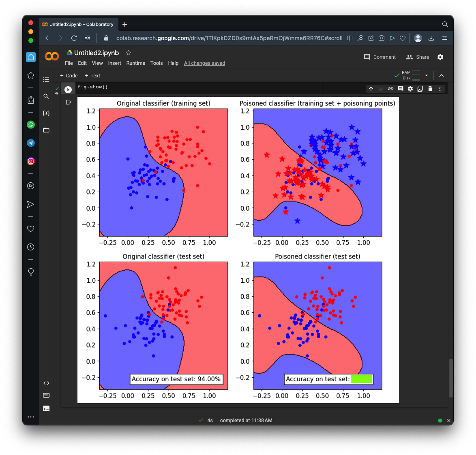The height and width of the screenshot is (455, 476).
Task: Open the Files folder panel
Action: [46, 130]
